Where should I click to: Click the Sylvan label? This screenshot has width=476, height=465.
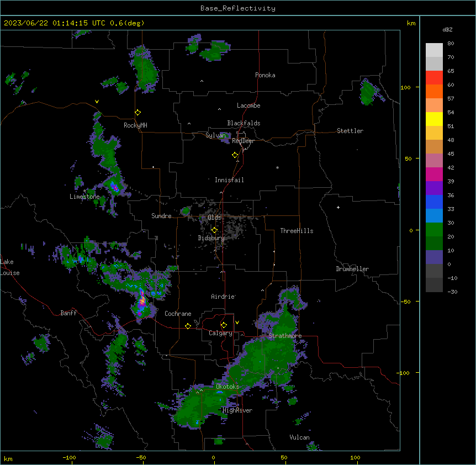(215, 135)
